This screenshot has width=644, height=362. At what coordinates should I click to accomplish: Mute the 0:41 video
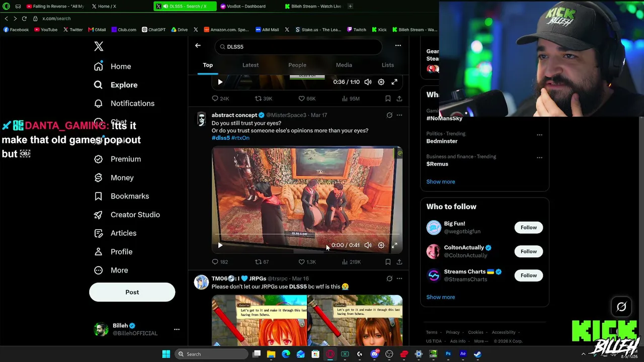368,245
